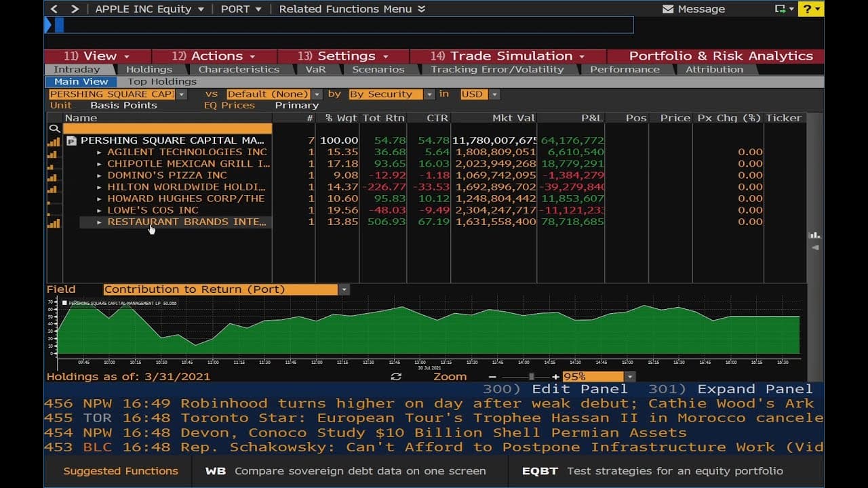Sort by the % Wgt column header
The image size is (868, 488).
[x=340, y=118]
